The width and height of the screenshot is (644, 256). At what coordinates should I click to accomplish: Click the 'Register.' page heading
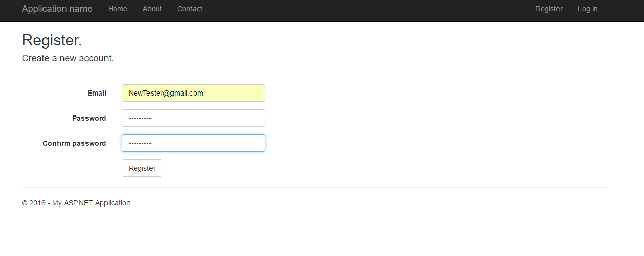click(x=52, y=40)
